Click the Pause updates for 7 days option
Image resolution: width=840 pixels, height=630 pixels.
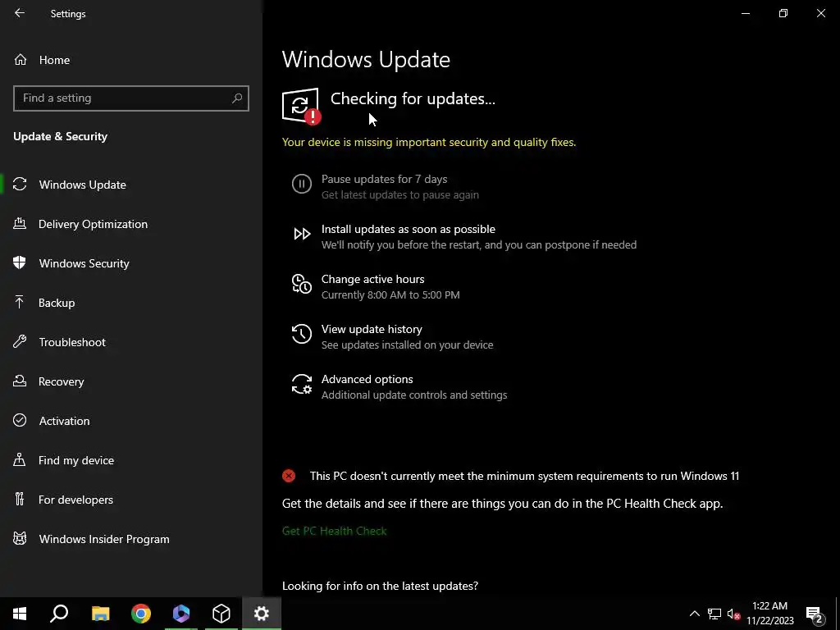384,186
